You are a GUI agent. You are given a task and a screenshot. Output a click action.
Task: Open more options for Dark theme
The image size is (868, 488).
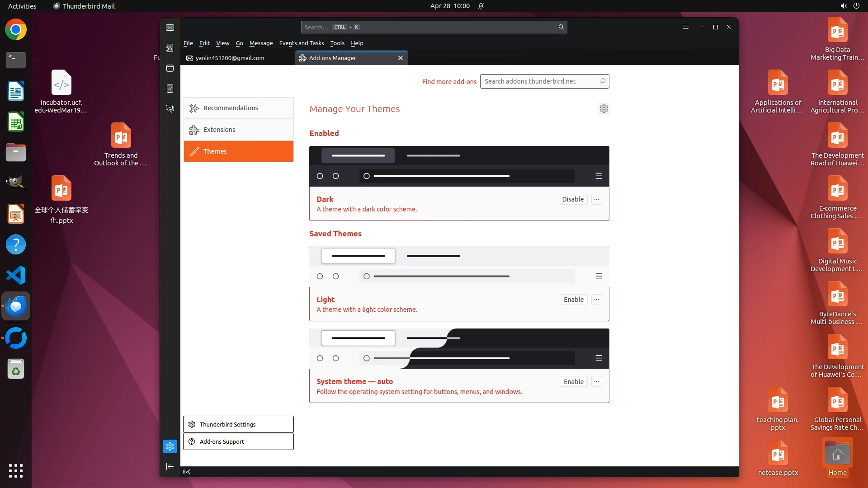coord(597,199)
